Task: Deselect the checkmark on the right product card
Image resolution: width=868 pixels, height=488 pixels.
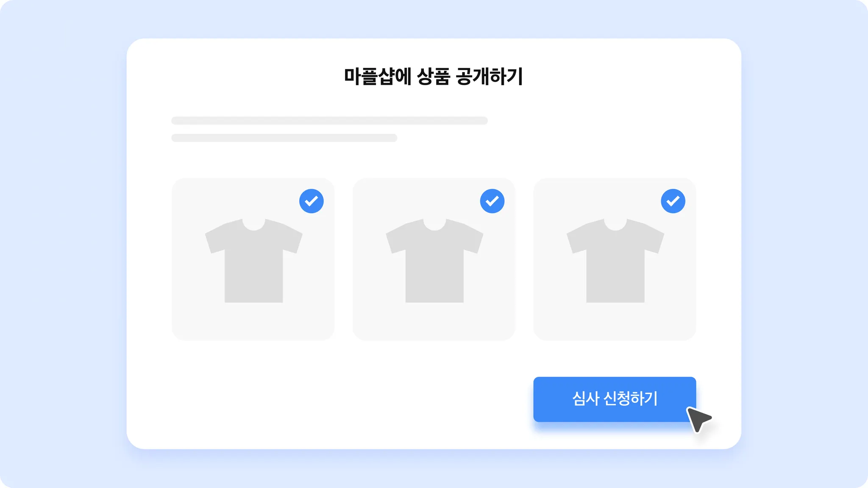Action: point(673,201)
